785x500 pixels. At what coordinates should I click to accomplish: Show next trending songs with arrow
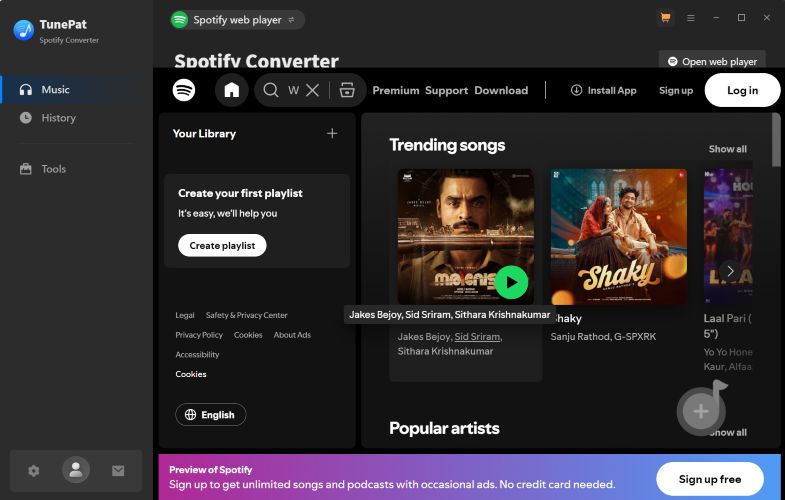(x=730, y=271)
